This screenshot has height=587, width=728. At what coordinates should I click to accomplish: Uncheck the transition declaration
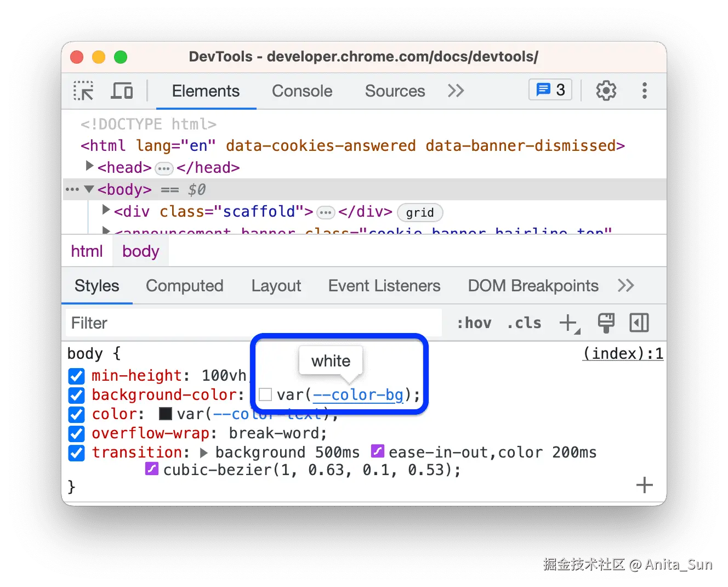click(77, 453)
